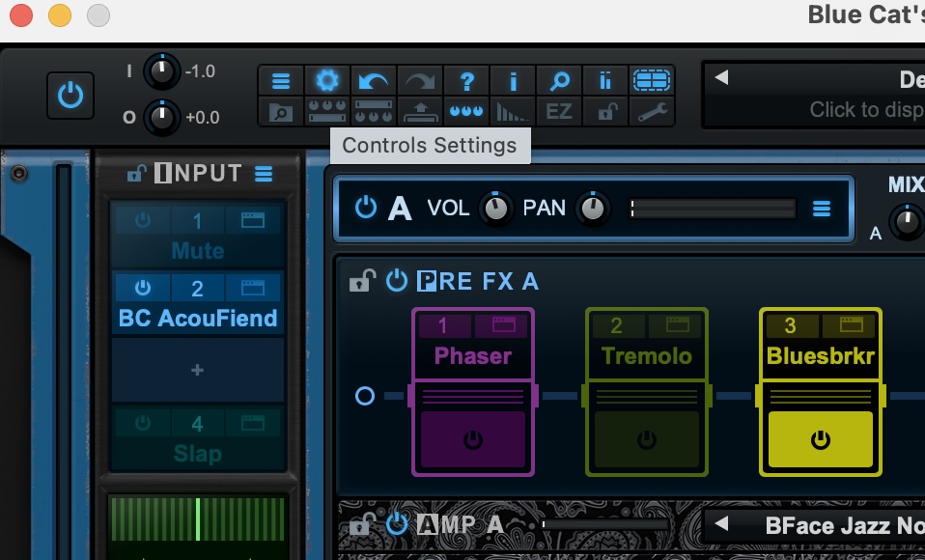Screen dimensions: 925x560
Task: Click the wrench icon in toolbar
Action: (x=652, y=112)
